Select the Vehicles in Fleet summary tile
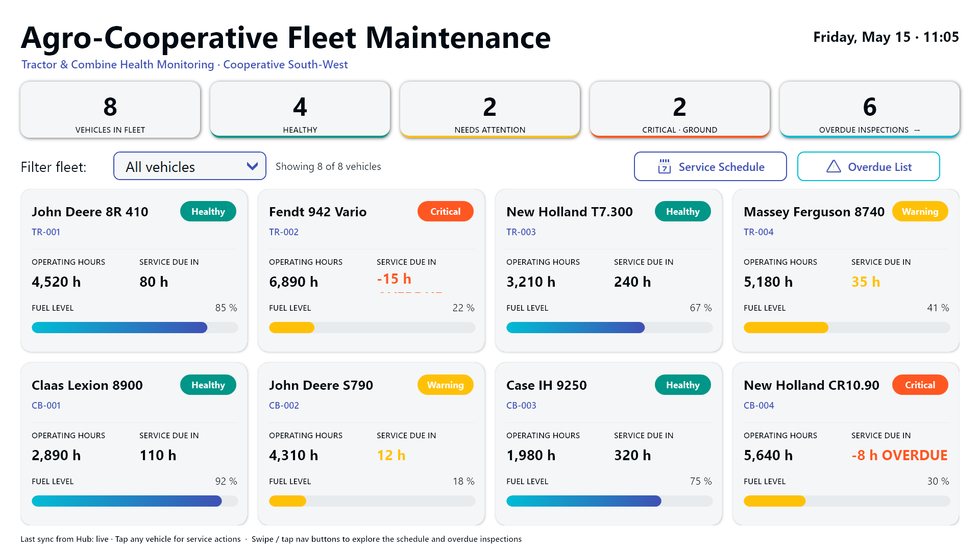 pos(110,110)
